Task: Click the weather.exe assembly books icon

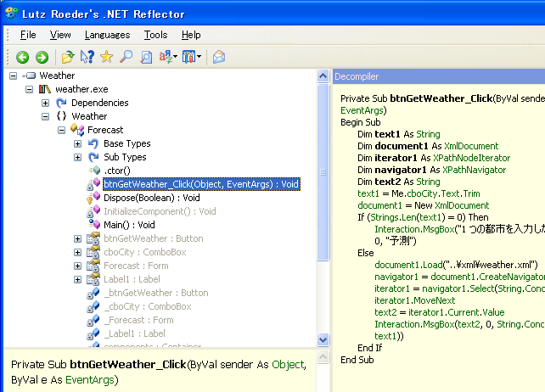Action: pos(44,89)
